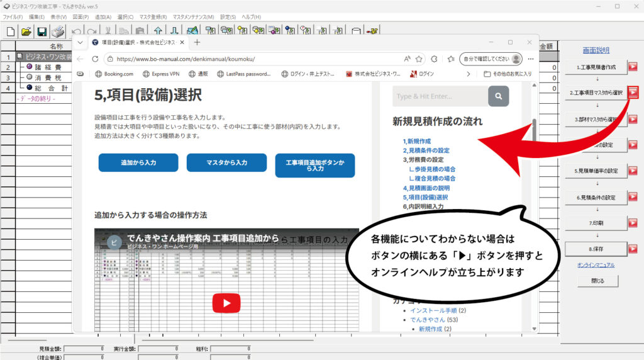Open the 追加(A) menu
This screenshot has height=360, width=644.
pyautogui.click(x=103, y=17)
